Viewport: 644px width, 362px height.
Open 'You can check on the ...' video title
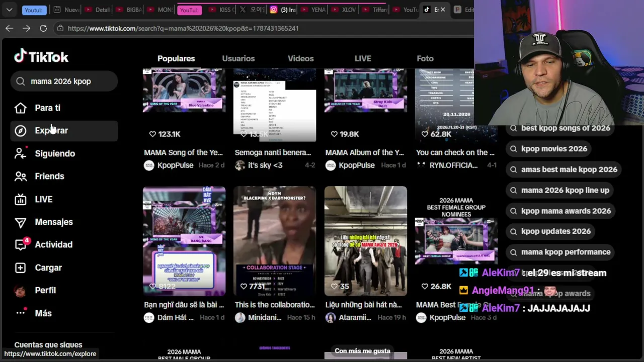pyautogui.click(x=455, y=152)
